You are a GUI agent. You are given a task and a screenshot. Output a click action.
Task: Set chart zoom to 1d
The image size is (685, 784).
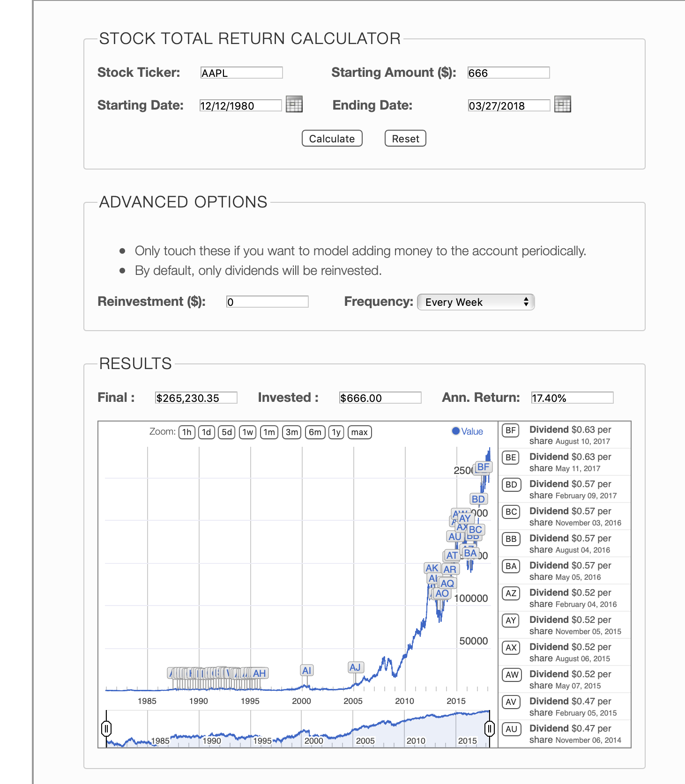[x=207, y=432]
